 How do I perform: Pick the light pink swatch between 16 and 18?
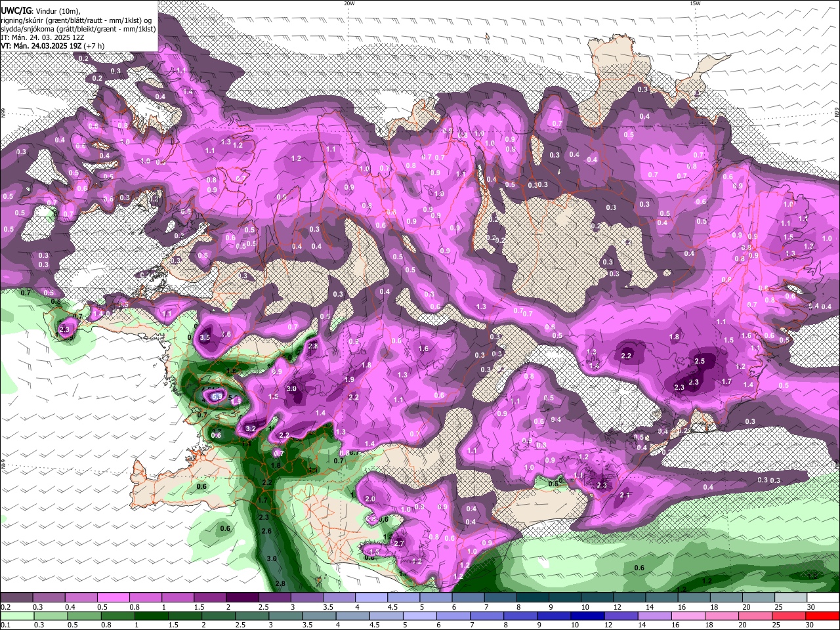pyautogui.click(x=688, y=616)
